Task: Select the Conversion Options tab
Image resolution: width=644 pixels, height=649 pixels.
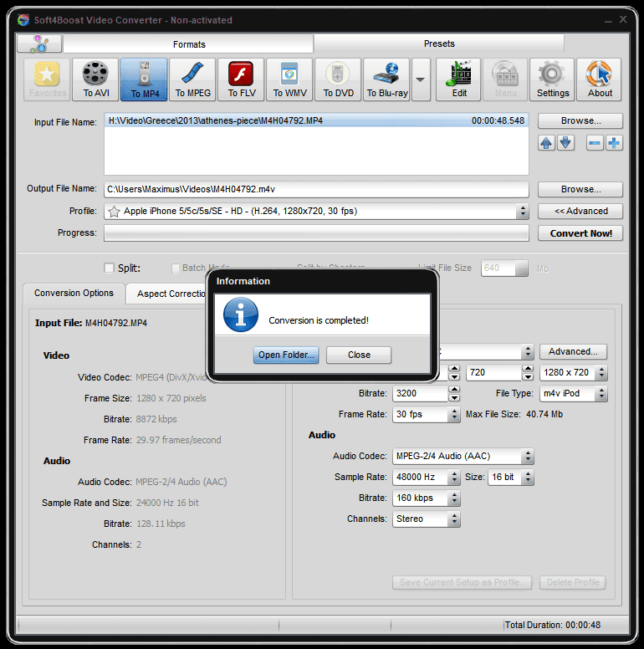Action: tap(74, 293)
